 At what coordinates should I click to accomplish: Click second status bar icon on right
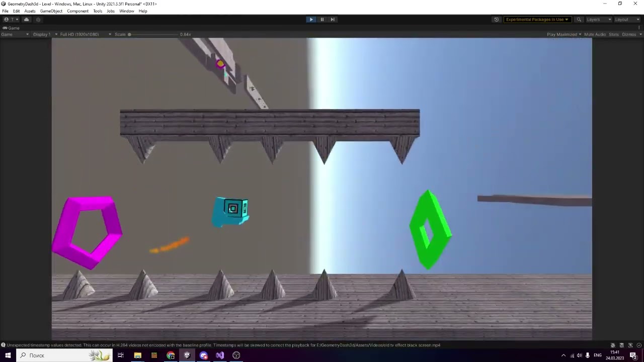tap(622, 345)
